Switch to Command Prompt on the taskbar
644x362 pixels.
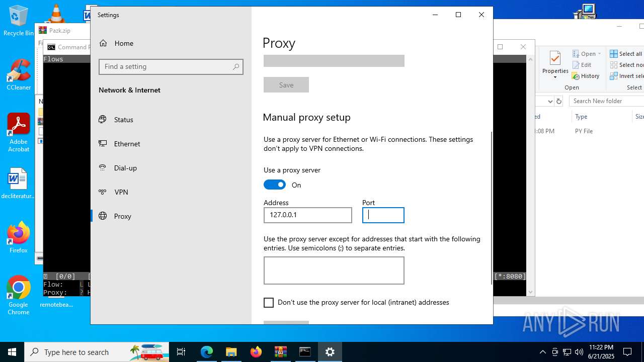tap(305, 352)
